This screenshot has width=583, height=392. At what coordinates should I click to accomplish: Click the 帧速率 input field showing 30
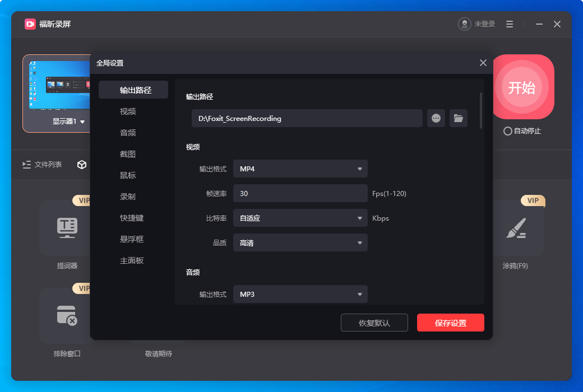300,193
